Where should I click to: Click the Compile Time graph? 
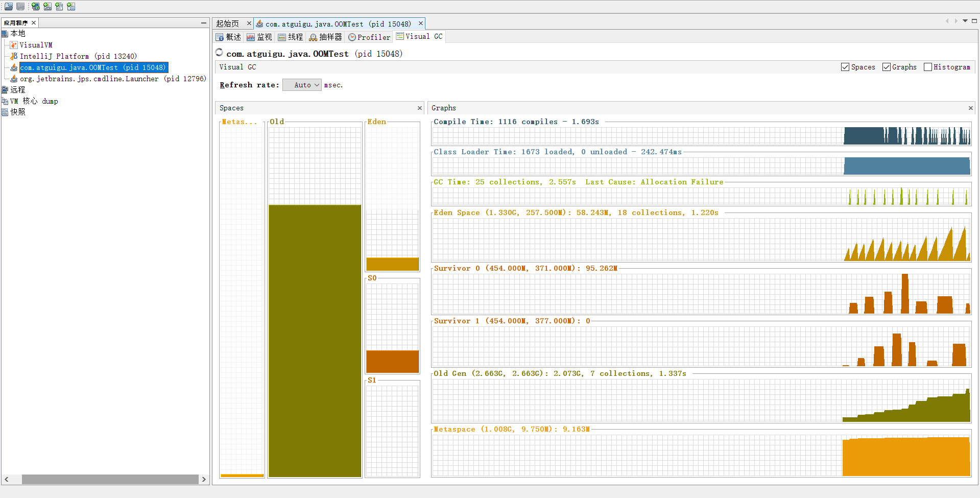click(701, 136)
